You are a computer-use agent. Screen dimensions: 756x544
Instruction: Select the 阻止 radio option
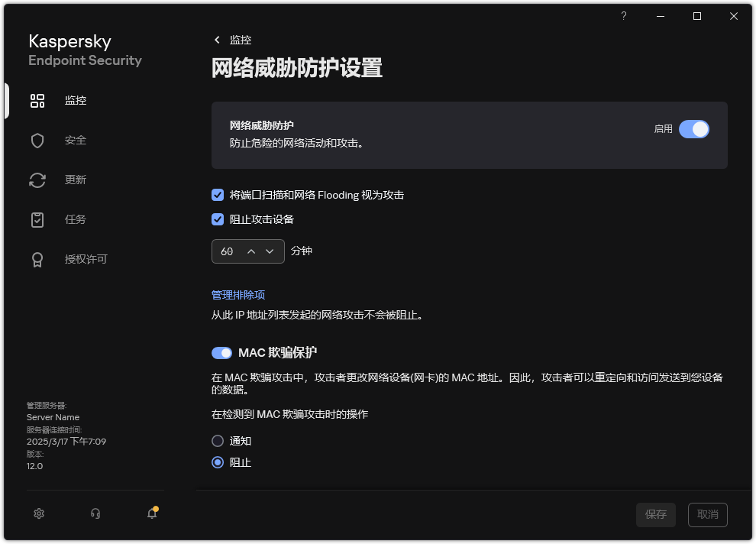[218, 462]
